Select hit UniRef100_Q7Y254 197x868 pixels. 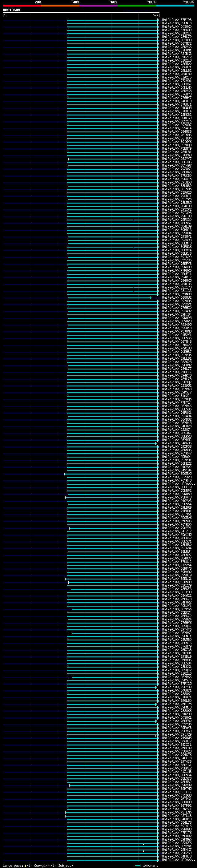(177, 565)
